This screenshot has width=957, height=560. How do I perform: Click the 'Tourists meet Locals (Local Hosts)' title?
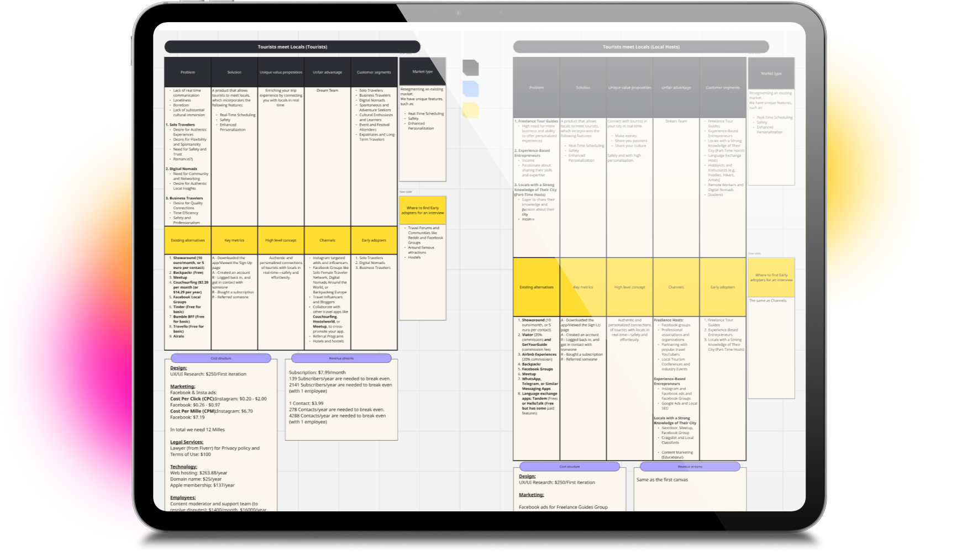coord(641,47)
